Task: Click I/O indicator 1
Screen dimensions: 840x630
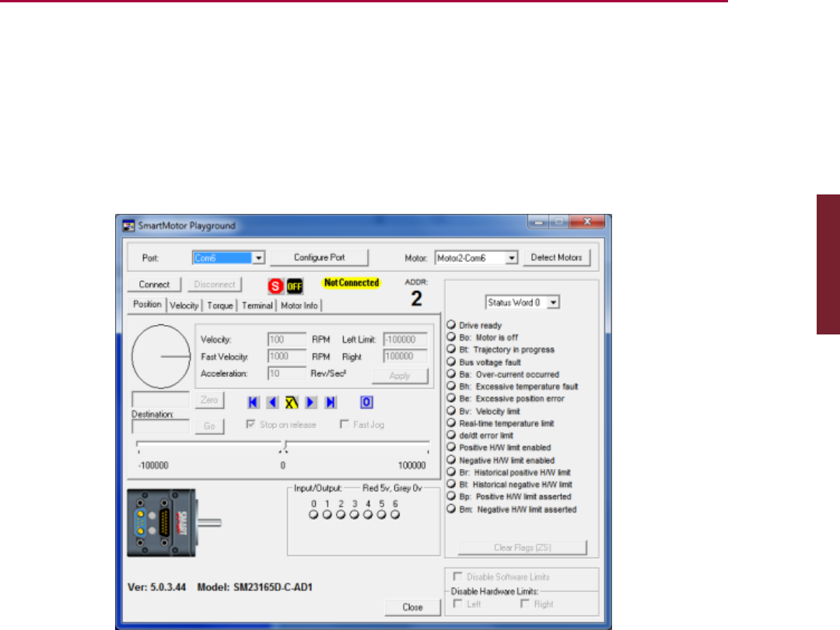Action: 327,515
